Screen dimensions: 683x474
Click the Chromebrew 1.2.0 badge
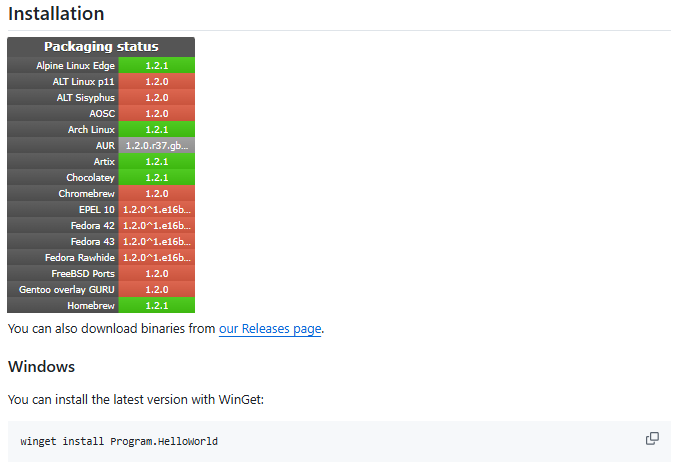point(156,193)
